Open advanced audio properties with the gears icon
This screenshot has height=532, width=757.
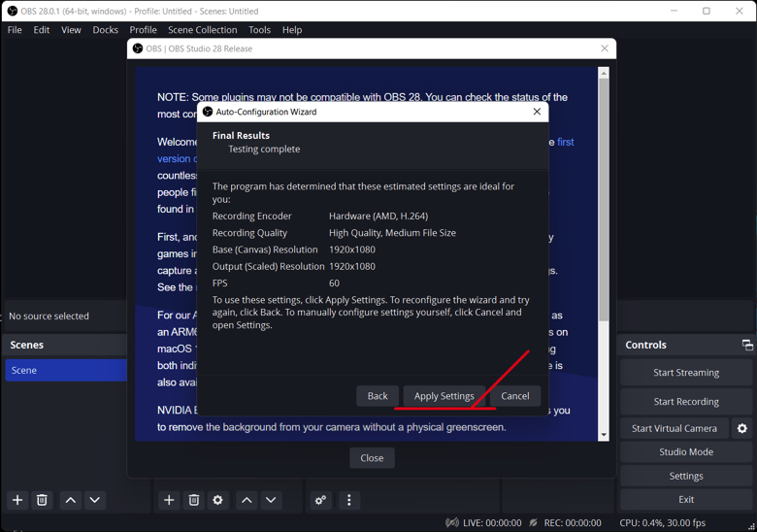click(320, 500)
